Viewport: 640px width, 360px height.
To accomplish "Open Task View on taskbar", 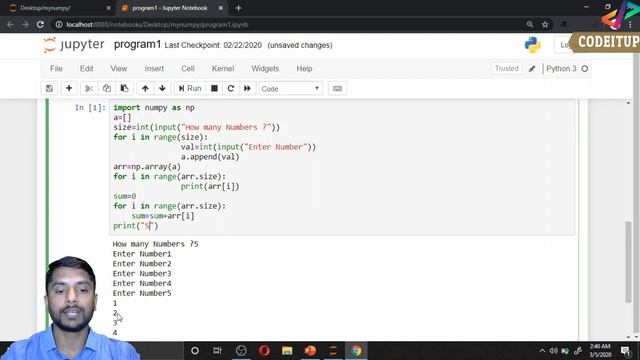I will click(217, 351).
